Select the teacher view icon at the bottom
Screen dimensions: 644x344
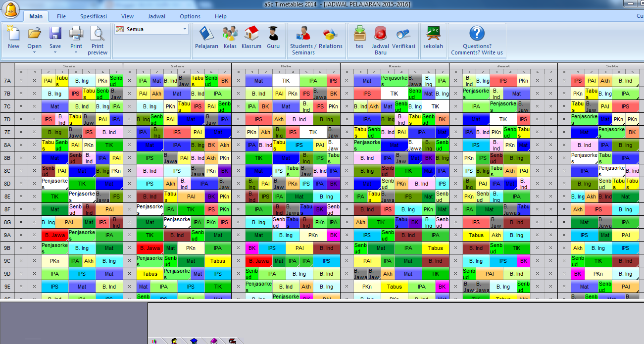(174, 341)
